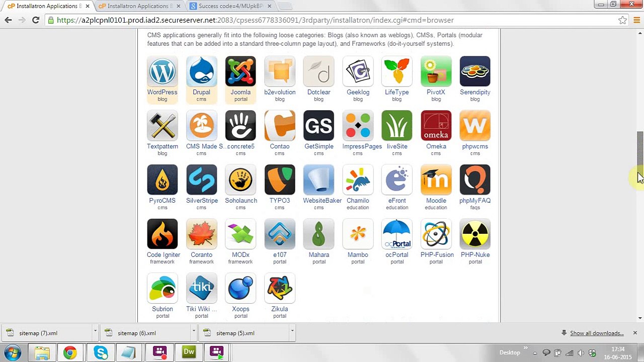Open the GetSimple GS icon
Viewport: 644px width, 362px height.
[318, 126]
